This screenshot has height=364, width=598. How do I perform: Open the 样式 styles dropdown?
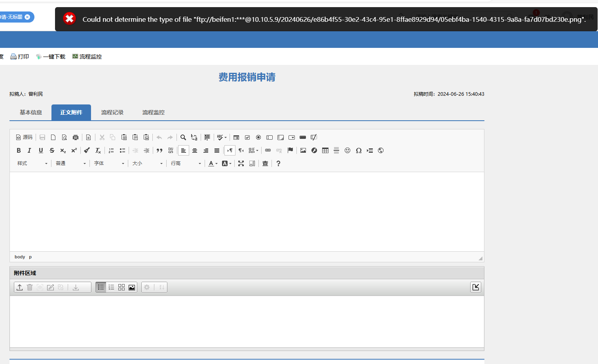coord(32,163)
